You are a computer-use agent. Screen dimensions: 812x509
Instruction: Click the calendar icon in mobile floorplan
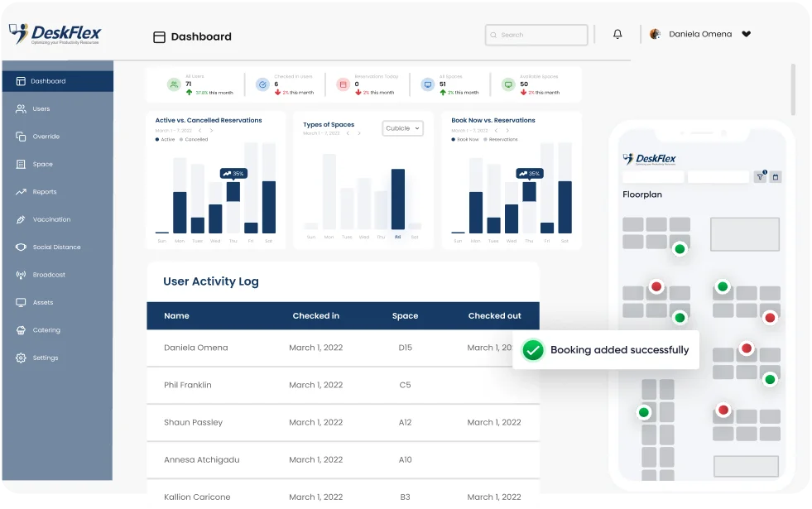pyautogui.click(x=776, y=177)
